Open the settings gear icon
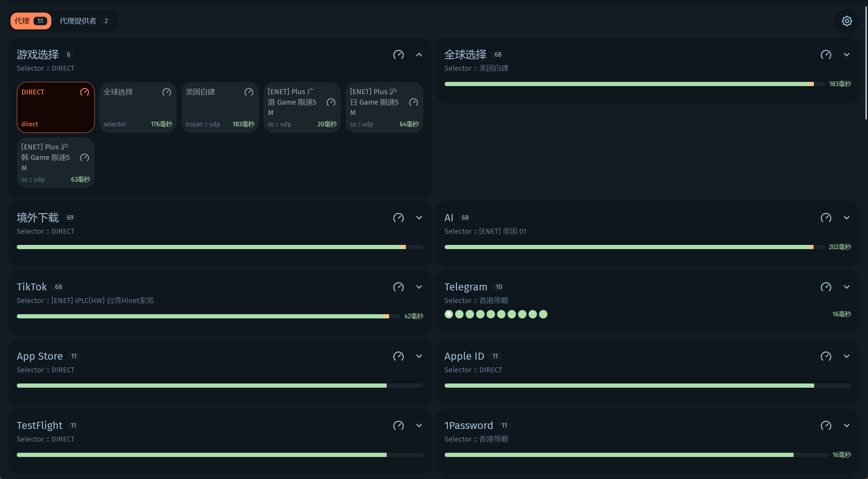This screenshot has width=868, height=479. (x=846, y=21)
